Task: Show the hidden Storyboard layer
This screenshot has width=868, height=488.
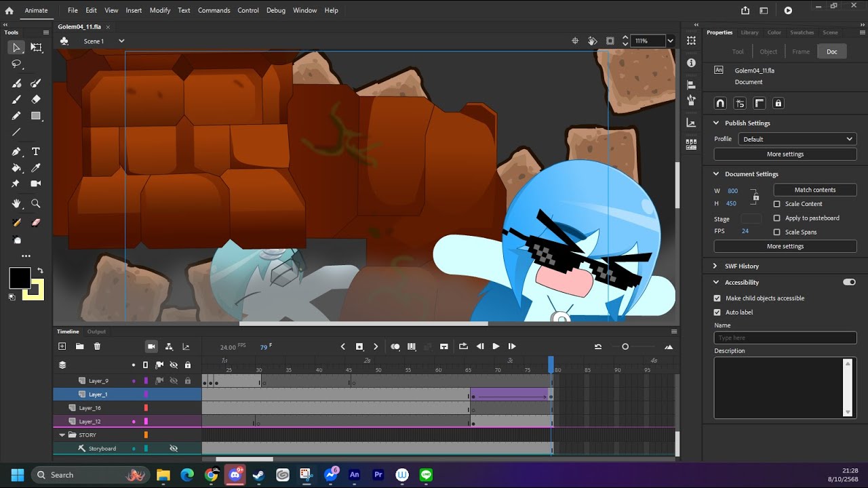Action: pyautogui.click(x=174, y=449)
